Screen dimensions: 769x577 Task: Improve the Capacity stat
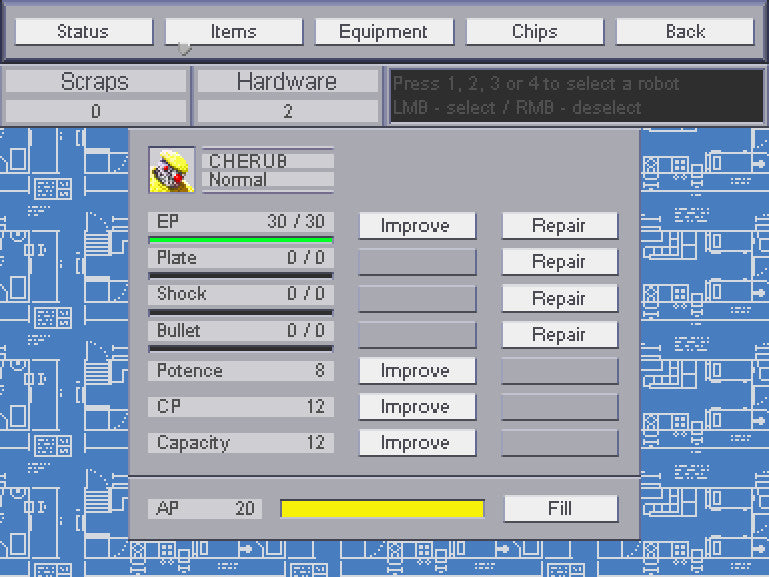(x=417, y=443)
